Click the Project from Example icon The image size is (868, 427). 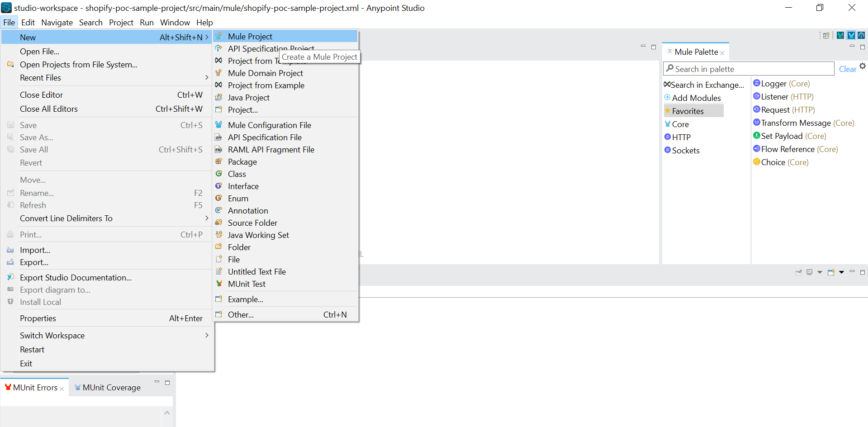pos(219,85)
